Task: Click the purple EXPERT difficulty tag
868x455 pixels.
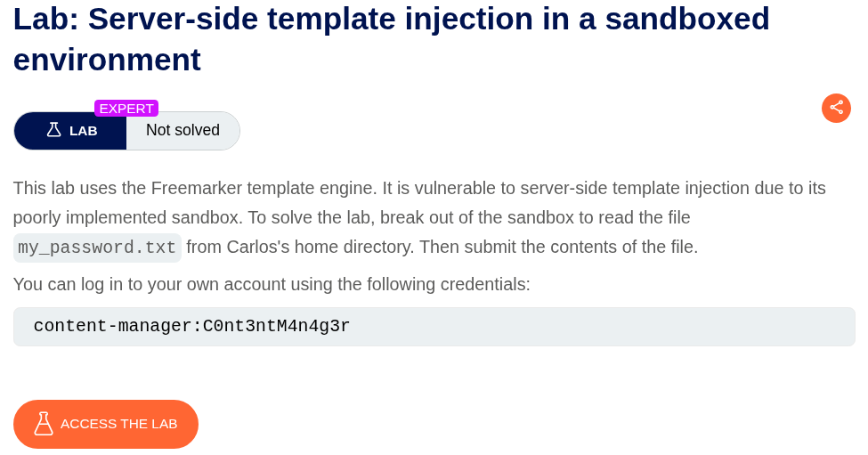Action: click(x=126, y=109)
